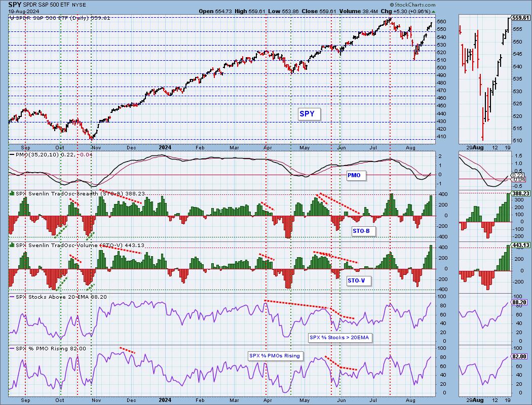Open the StockCharts.com copyright label
This screenshot has height=405, width=532.
pos(412,5)
